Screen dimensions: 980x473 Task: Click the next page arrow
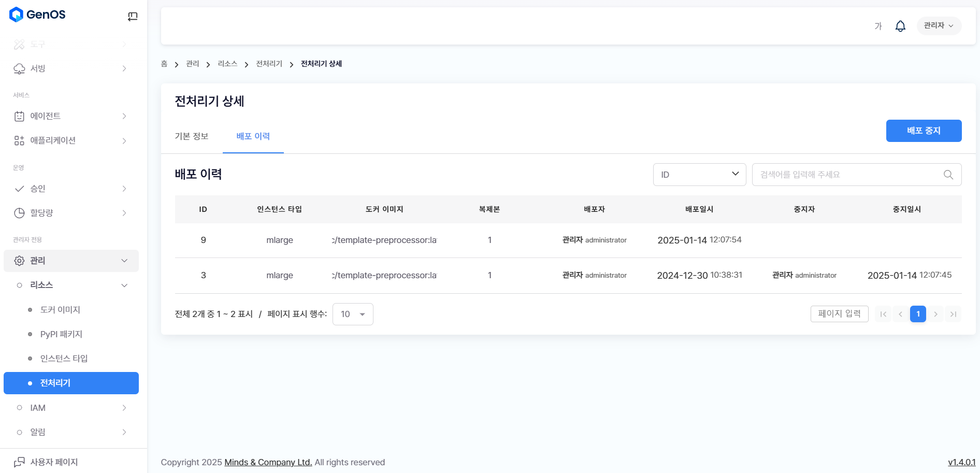pyautogui.click(x=935, y=314)
